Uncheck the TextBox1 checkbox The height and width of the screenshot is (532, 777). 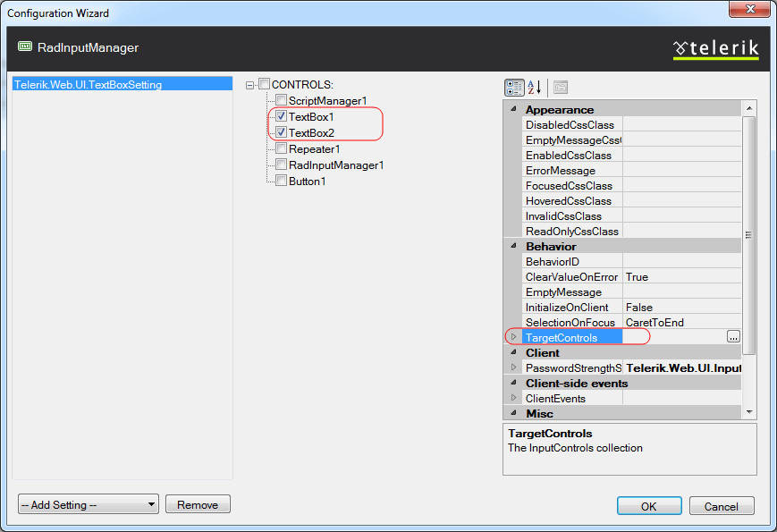click(x=281, y=116)
